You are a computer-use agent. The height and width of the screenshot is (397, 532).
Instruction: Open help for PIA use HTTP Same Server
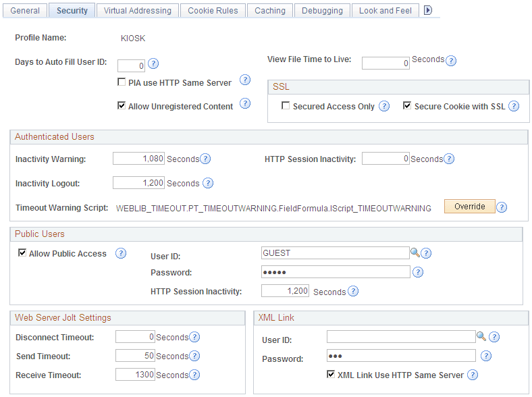245,80
